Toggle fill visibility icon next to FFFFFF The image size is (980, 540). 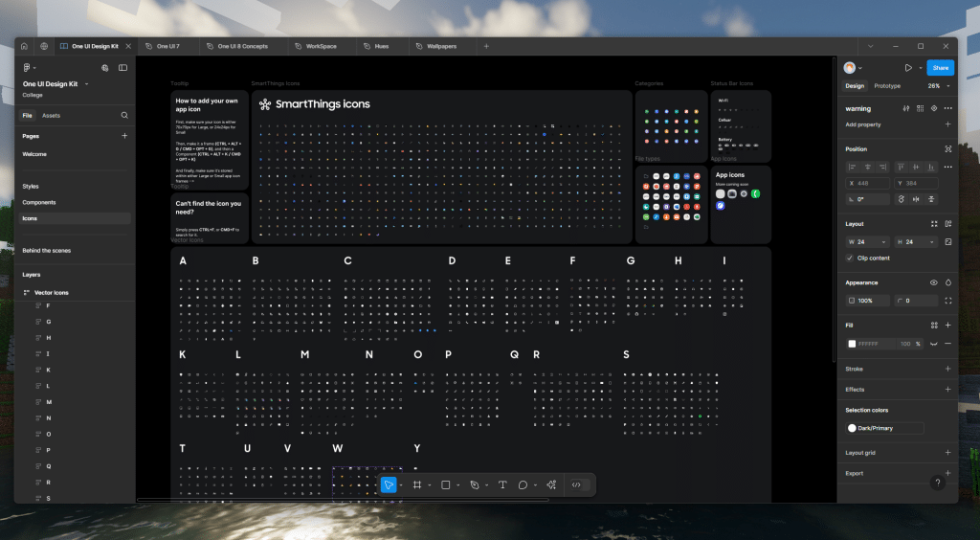click(934, 344)
